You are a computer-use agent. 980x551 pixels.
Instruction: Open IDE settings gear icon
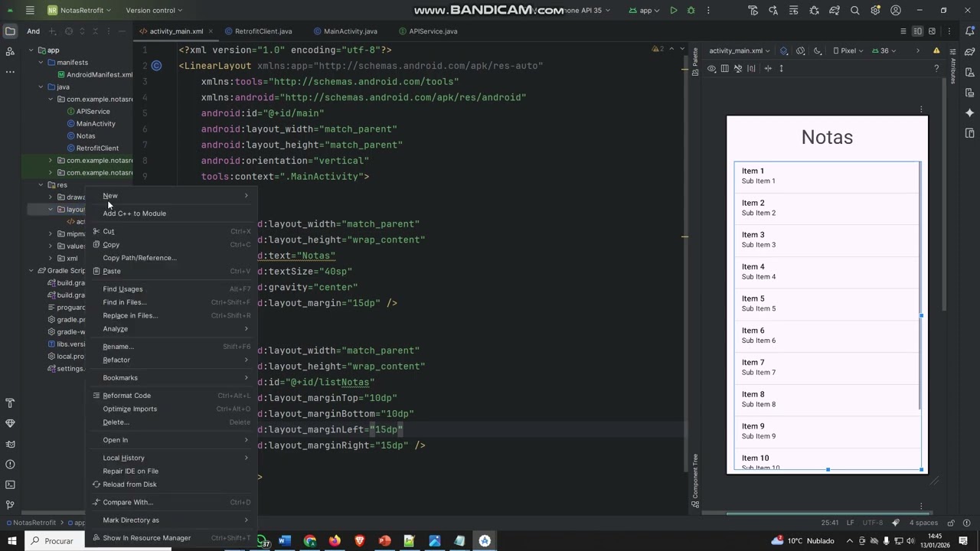[875, 10]
